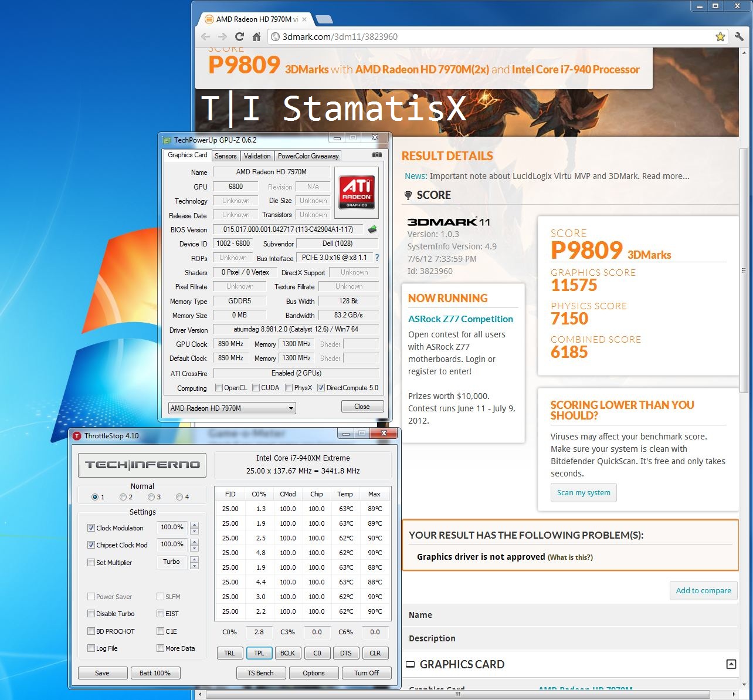Uncheck the Chipset Clock Mod checkbox
The height and width of the screenshot is (700, 753).
point(91,545)
